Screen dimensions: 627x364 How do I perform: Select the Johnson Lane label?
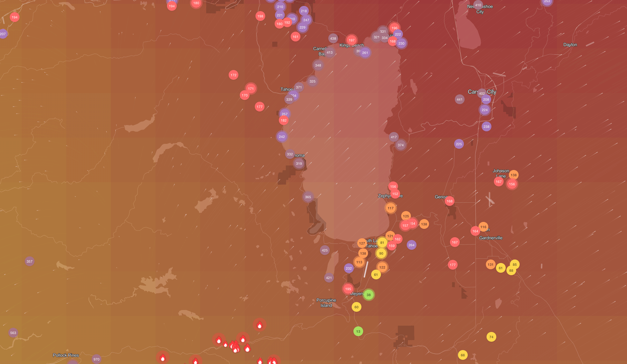501,173
